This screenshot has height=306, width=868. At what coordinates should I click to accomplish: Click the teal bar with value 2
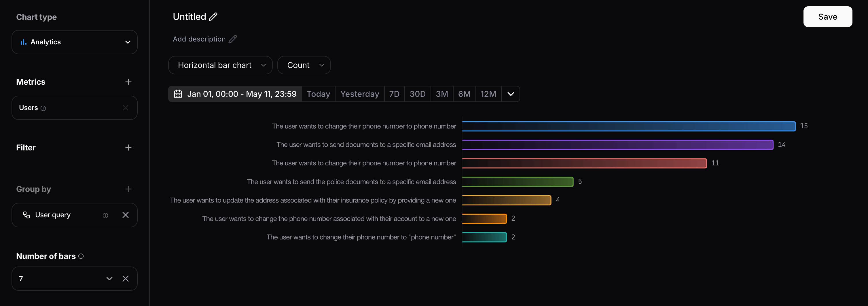point(484,237)
